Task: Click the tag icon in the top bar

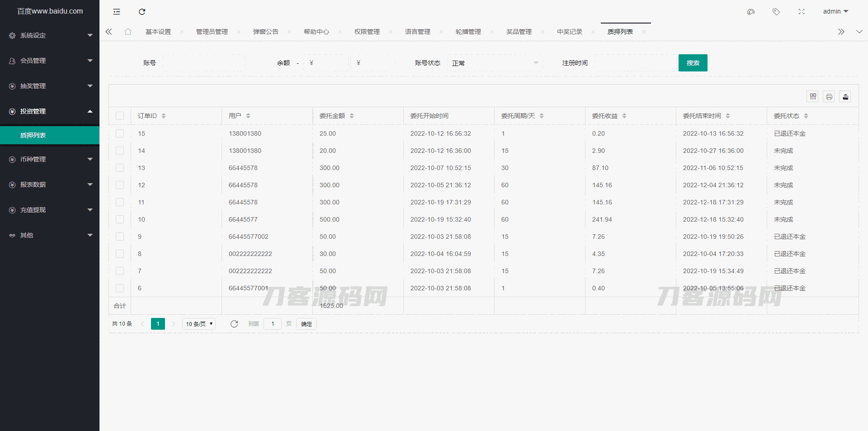Action: (x=776, y=12)
